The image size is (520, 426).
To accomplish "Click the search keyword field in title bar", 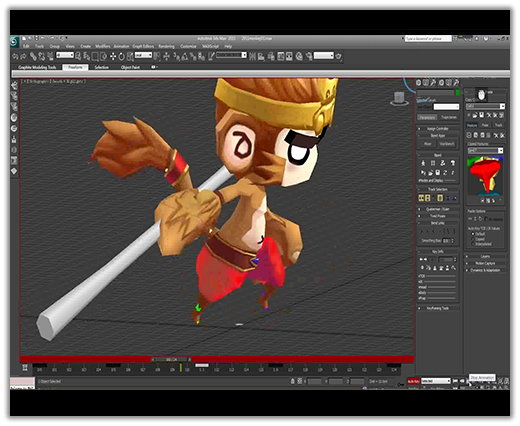I will coord(428,39).
